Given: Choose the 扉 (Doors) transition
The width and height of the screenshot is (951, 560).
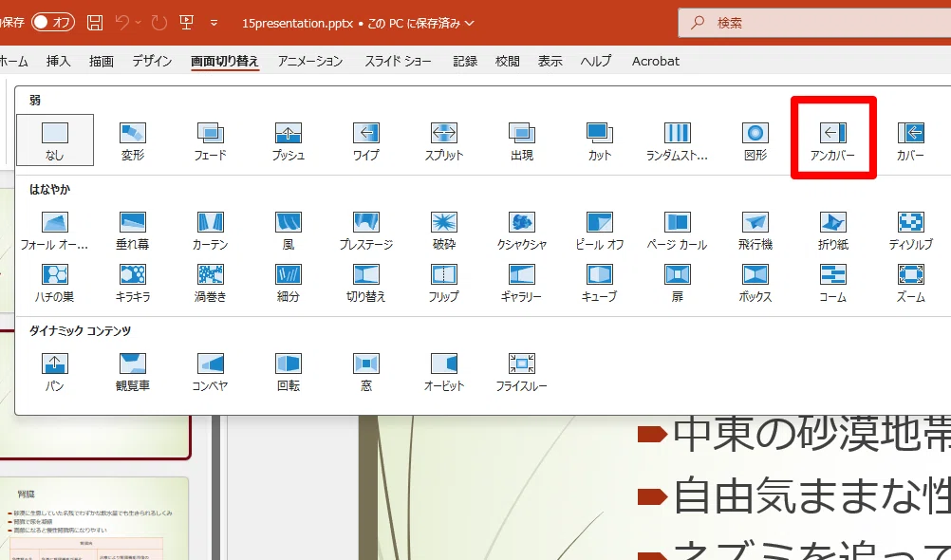Looking at the screenshot, I should click(678, 284).
